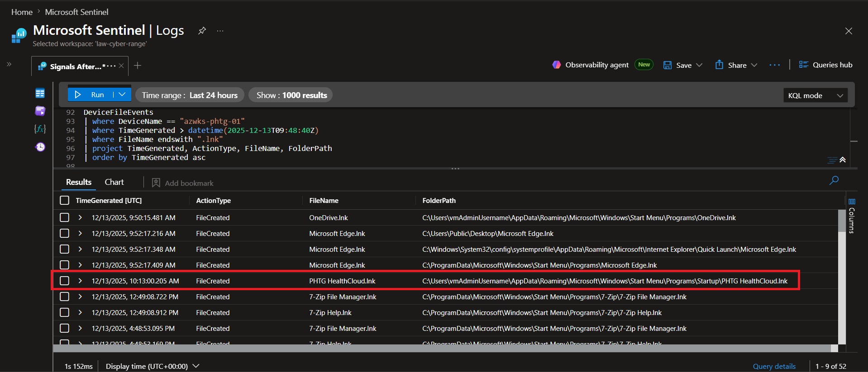Open the Functions fx panel icon
The image size is (868, 372).
tap(40, 129)
